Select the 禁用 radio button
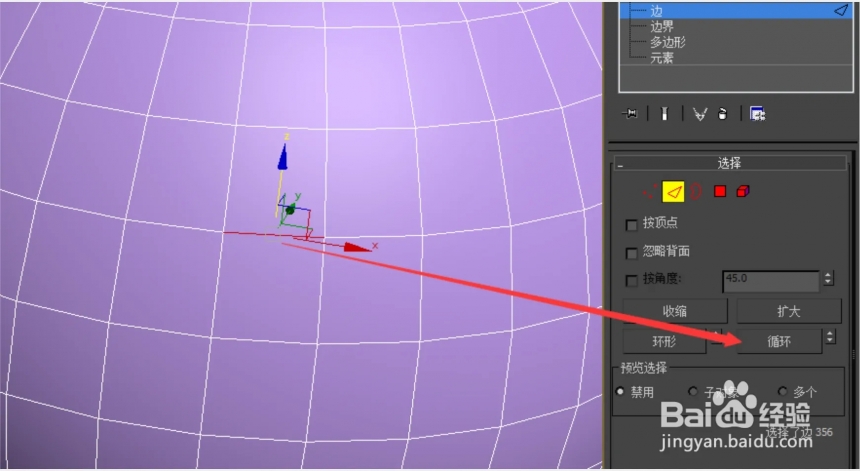Screen dimensions: 860x471 pos(620,391)
